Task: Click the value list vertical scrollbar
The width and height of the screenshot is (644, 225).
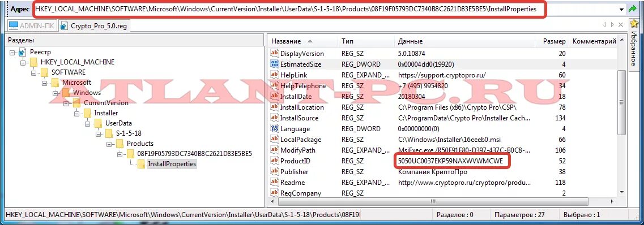Action: pyautogui.click(x=622, y=102)
